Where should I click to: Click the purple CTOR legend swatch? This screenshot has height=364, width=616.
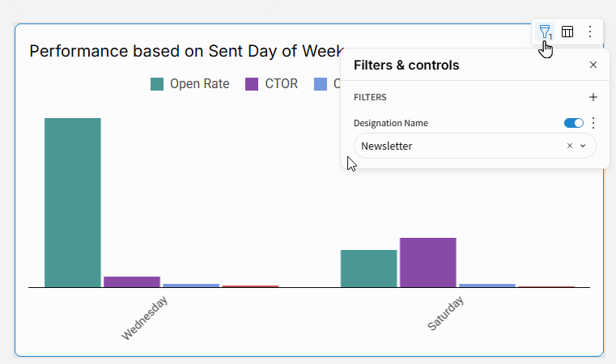[x=252, y=84]
